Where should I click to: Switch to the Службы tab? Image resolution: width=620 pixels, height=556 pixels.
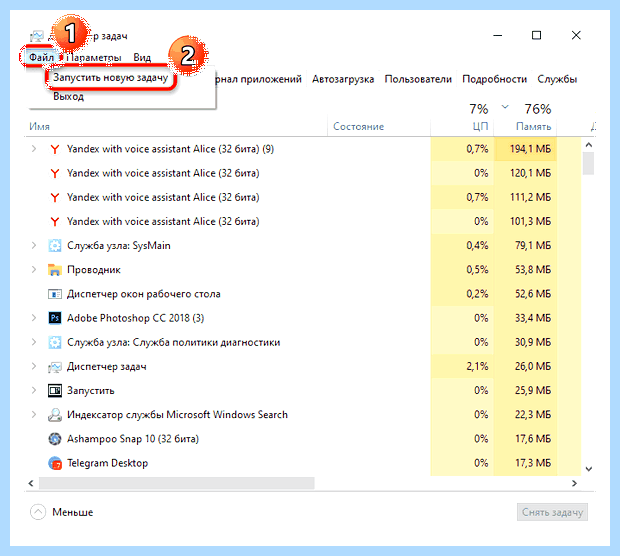point(557,79)
